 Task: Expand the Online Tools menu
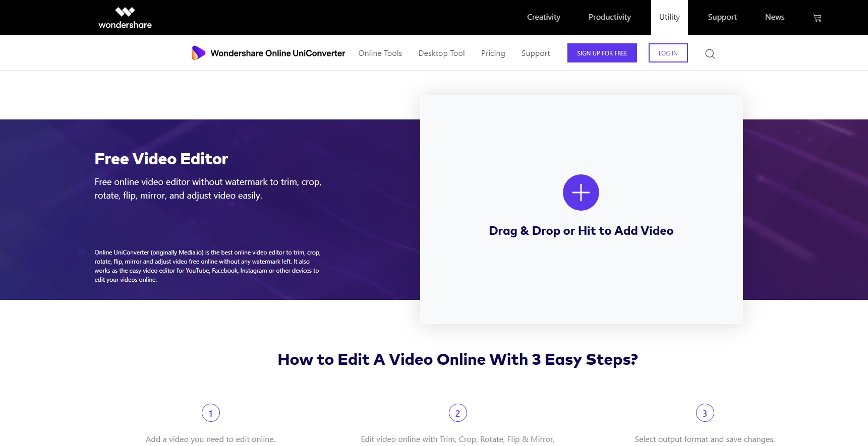380,53
